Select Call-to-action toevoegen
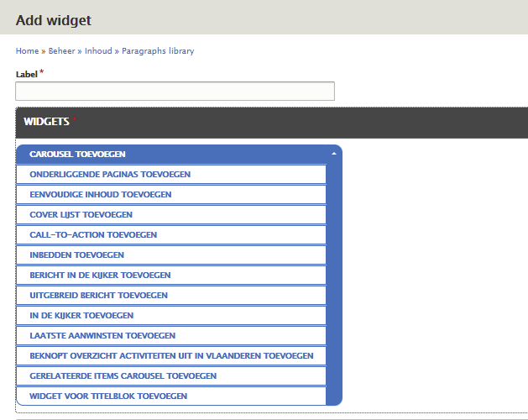Image resolution: width=528 pixels, height=420 pixels. (x=93, y=235)
